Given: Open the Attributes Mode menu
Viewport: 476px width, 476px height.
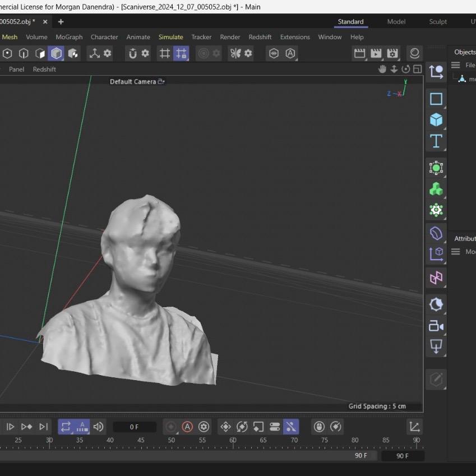Looking at the screenshot, I should [470, 251].
